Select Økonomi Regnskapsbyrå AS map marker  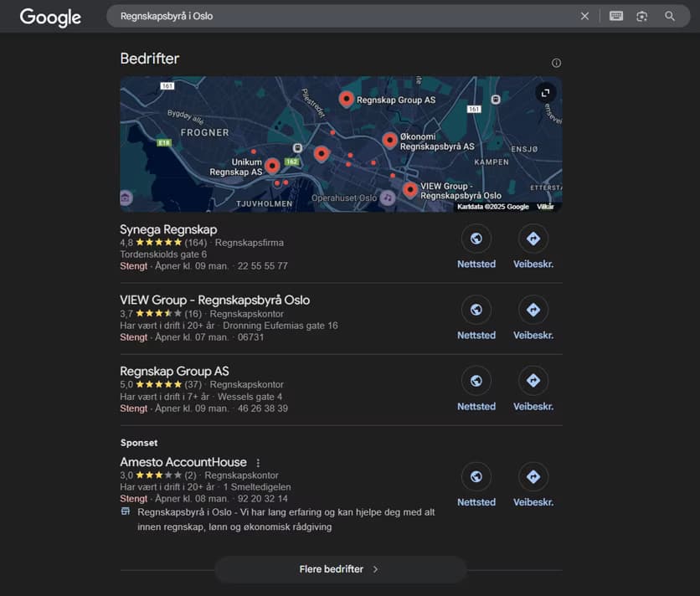pyautogui.click(x=389, y=140)
